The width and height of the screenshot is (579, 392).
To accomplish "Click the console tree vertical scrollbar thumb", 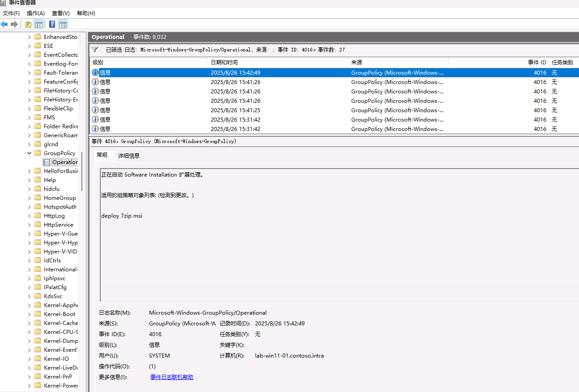I will (82, 172).
